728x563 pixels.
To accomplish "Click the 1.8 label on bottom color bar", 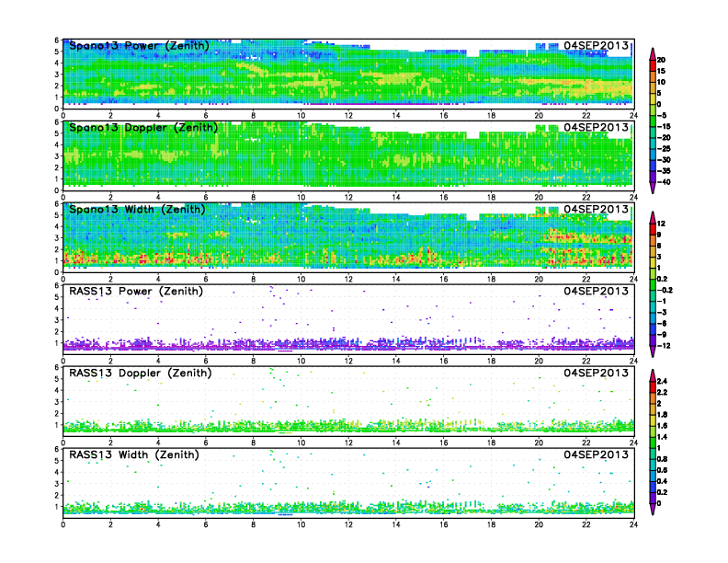I will click(662, 414).
